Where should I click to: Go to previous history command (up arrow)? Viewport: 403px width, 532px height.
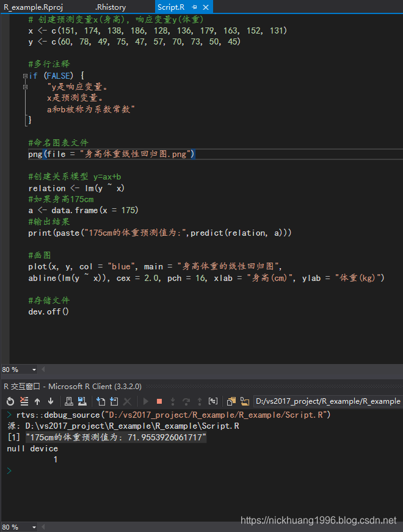pos(37,401)
